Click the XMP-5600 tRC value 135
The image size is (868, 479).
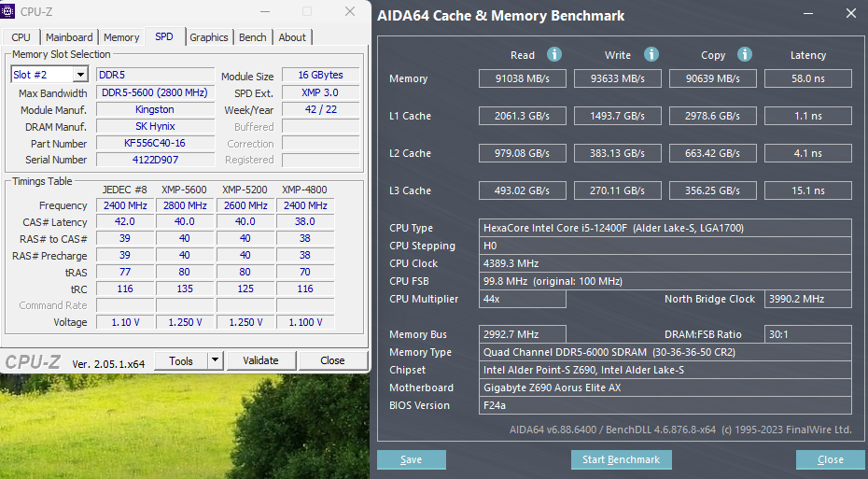pyautogui.click(x=185, y=289)
